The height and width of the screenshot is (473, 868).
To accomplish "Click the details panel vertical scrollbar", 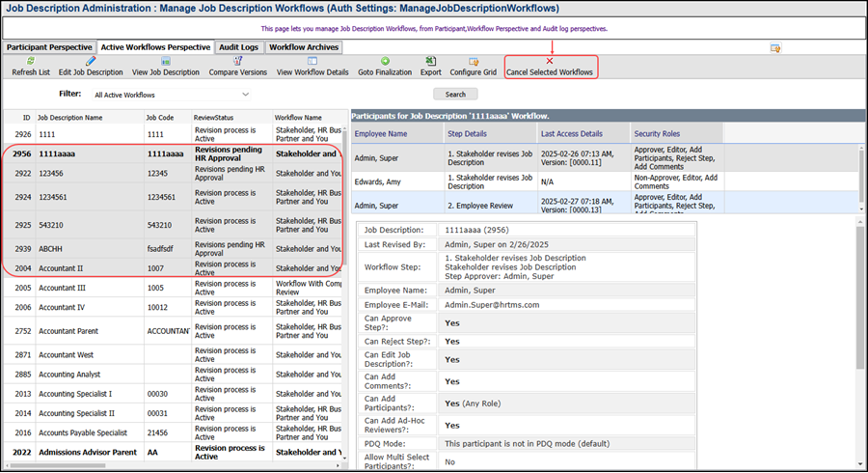I will pos(859,296).
